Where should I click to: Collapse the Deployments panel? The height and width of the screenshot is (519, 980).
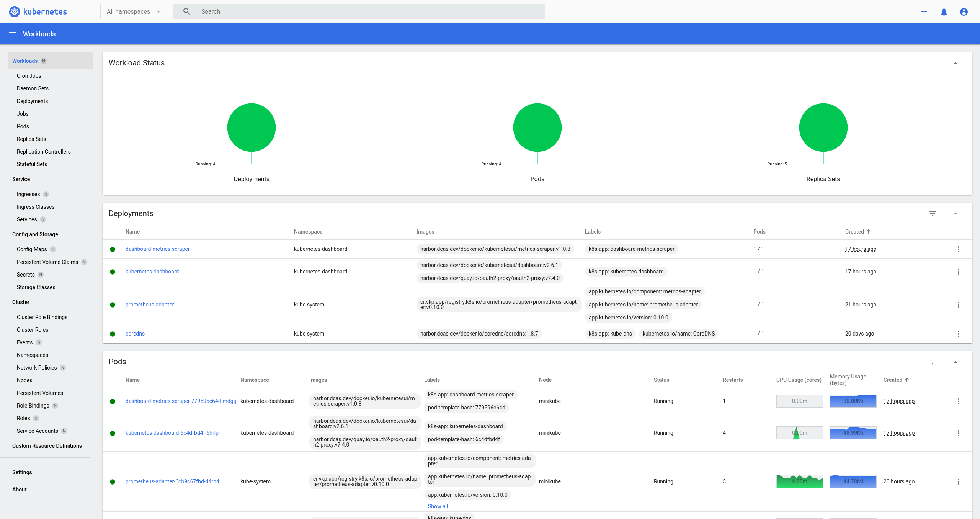point(955,213)
